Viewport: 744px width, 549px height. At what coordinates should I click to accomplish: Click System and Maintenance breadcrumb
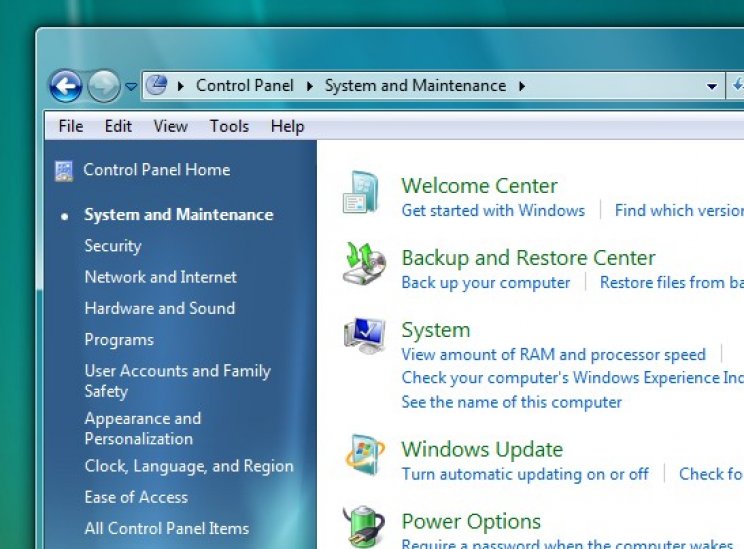pos(415,85)
